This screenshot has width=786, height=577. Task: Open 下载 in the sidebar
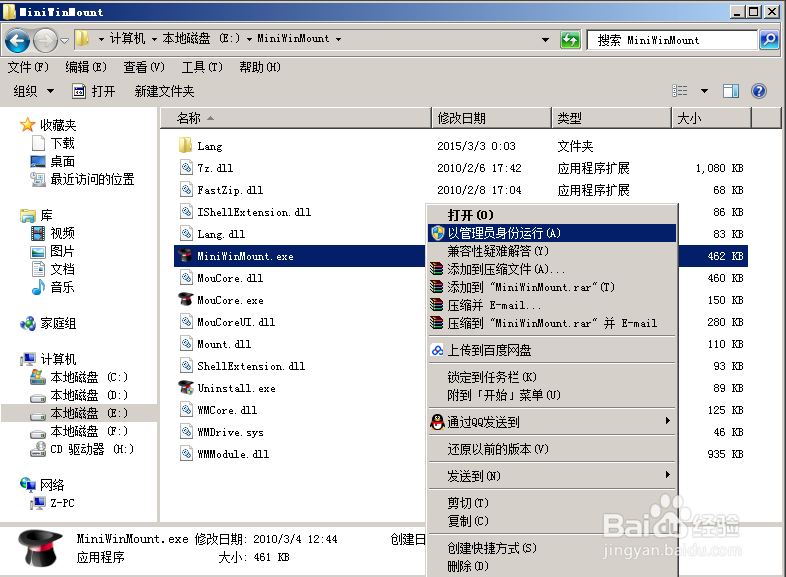[x=54, y=143]
